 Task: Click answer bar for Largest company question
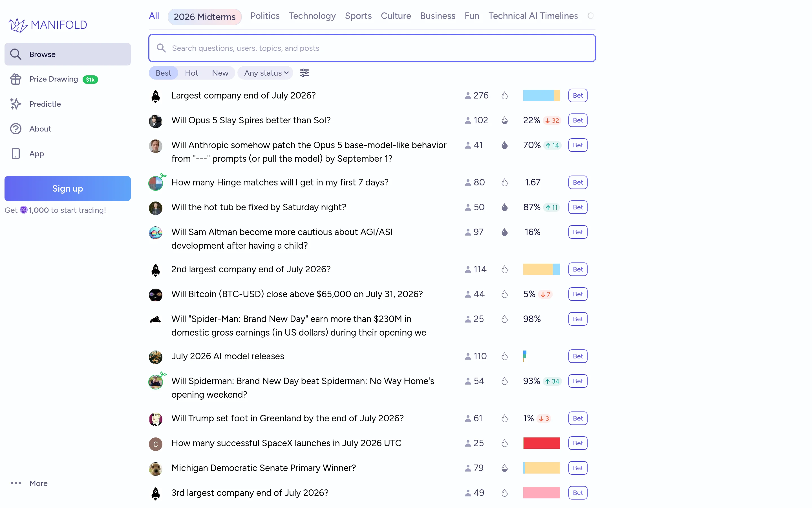click(x=541, y=95)
